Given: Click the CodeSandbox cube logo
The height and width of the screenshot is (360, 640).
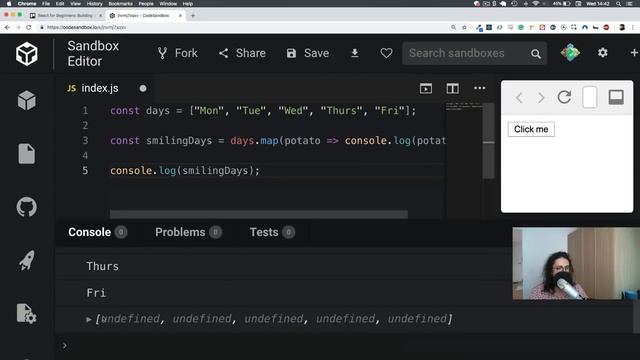Looking at the screenshot, I should click(x=27, y=53).
